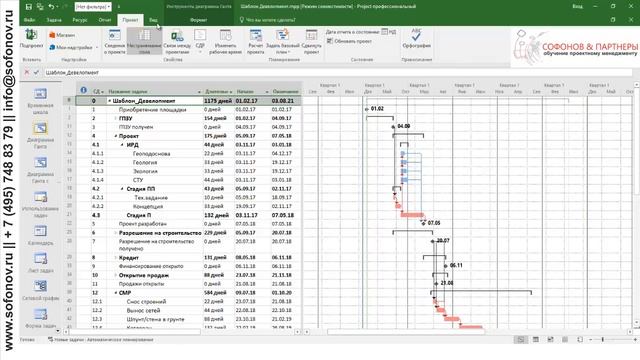Open the Магазин add-ins store

pos(62,35)
